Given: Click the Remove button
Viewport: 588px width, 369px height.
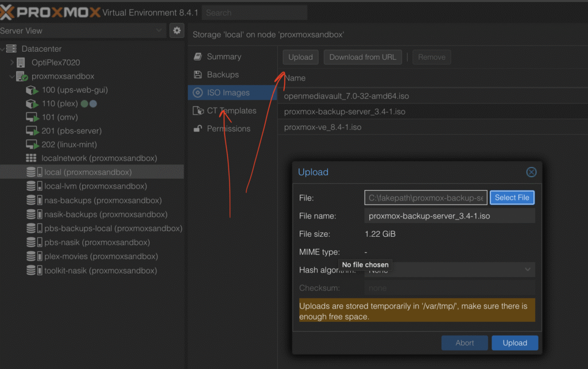Looking at the screenshot, I should pyautogui.click(x=432, y=57).
